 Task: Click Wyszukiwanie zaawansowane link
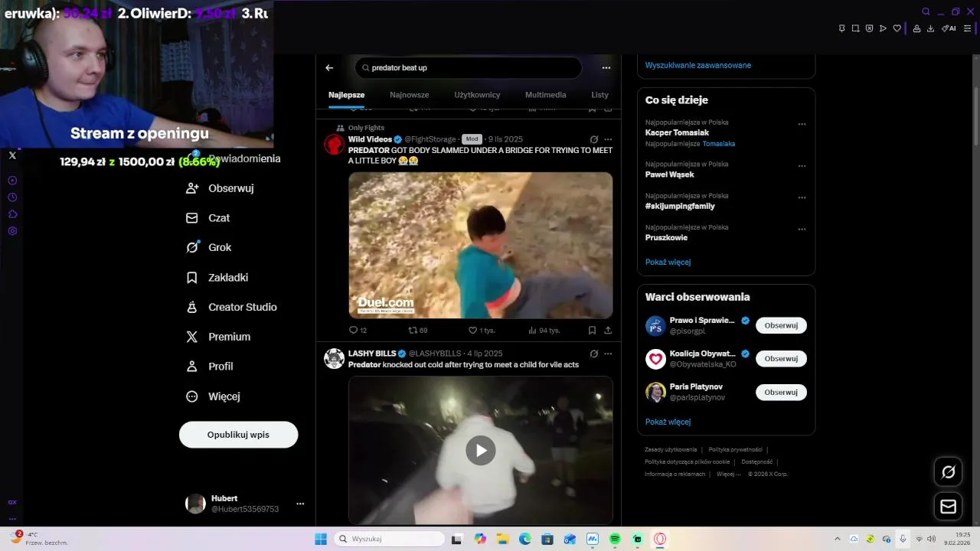698,65
